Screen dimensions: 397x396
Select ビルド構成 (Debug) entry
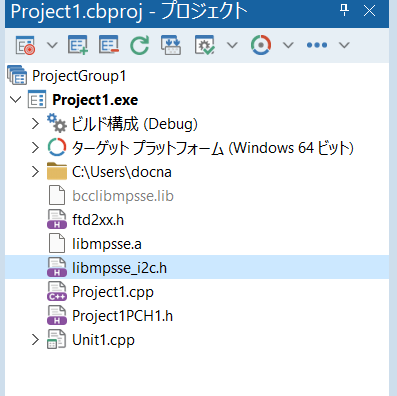click(x=135, y=124)
